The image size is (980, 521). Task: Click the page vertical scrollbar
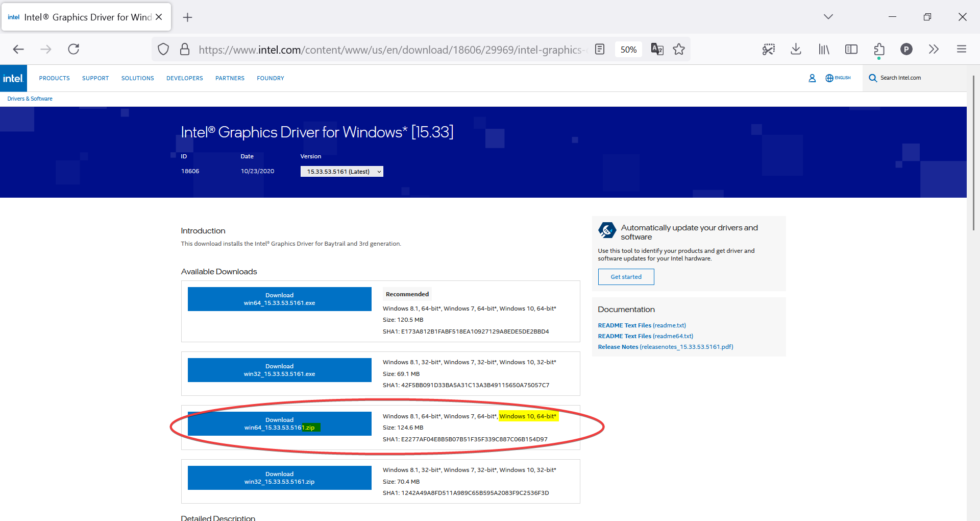coord(973,153)
